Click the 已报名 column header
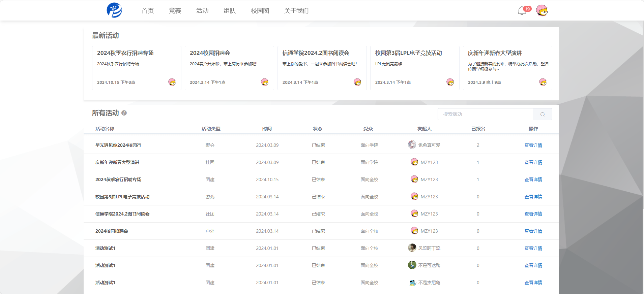644x294 pixels. tap(478, 129)
